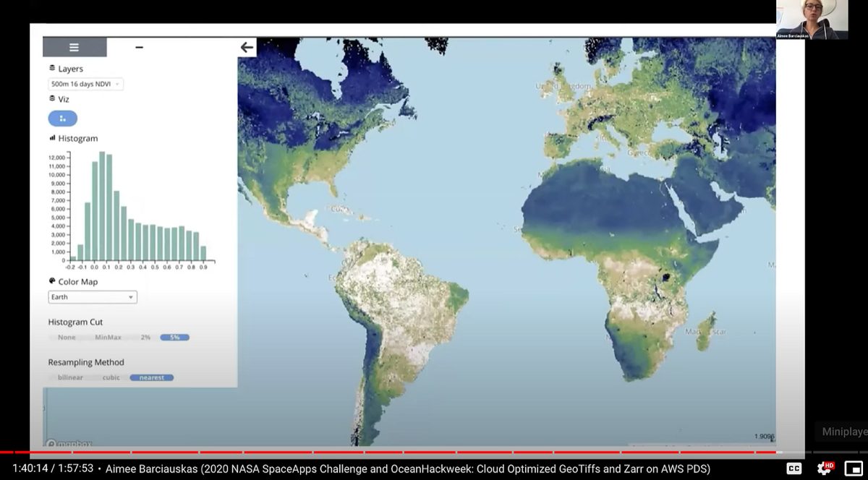Open the Earth color map dropdown
The width and height of the screenshot is (868, 480).
click(93, 297)
